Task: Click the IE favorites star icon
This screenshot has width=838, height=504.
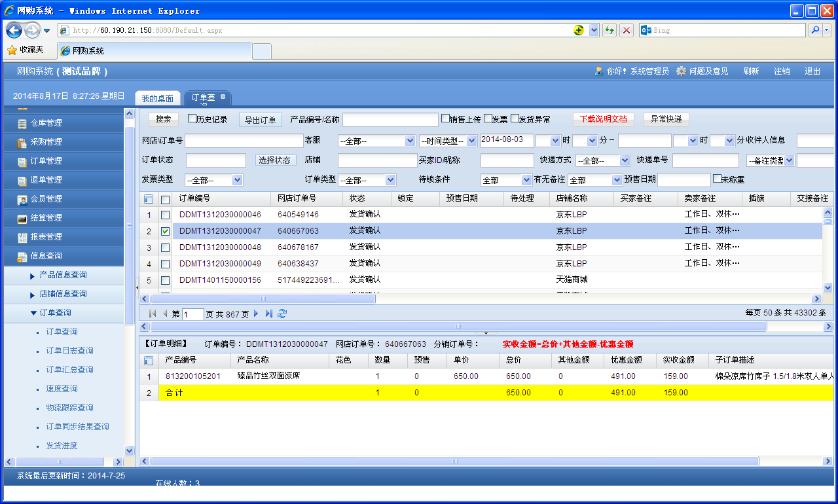Action: point(12,50)
